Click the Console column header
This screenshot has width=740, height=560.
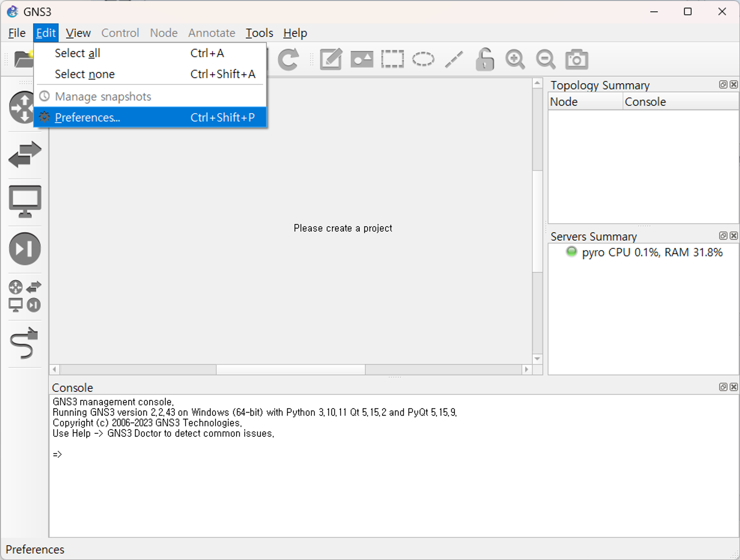tap(680, 102)
